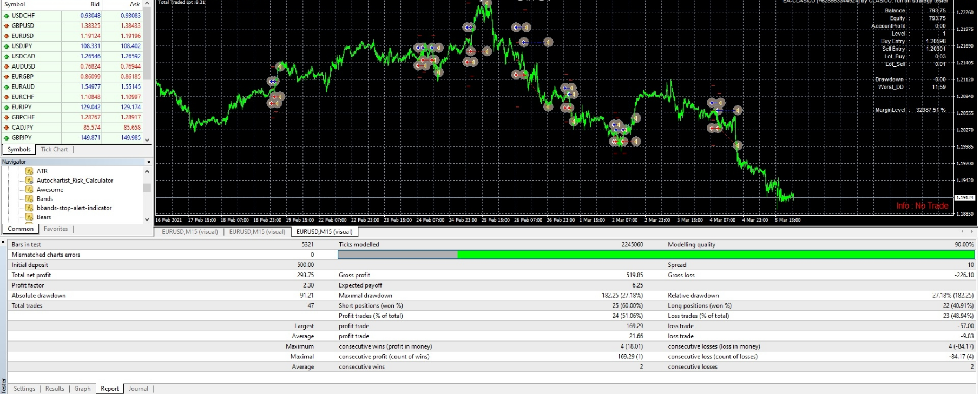This screenshot has width=980, height=394.
Task: Select the GBPJPY symbol icon
Action: [6, 138]
